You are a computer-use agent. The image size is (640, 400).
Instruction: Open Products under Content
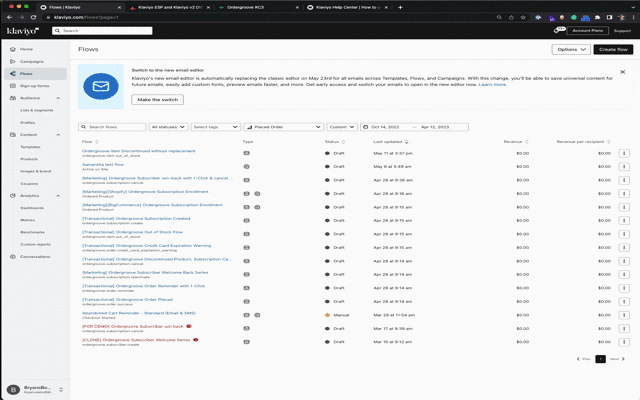pos(29,159)
